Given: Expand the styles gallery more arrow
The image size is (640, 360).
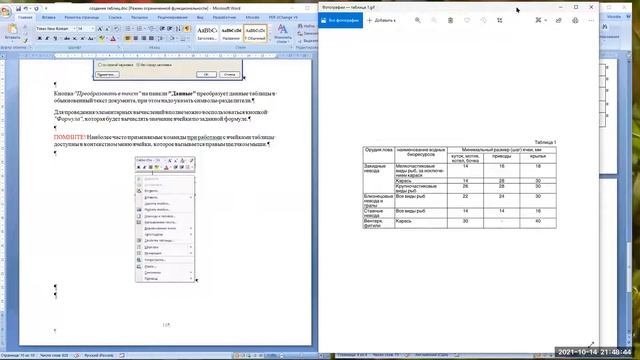Looking at the screenshot, I should (270, 40).
